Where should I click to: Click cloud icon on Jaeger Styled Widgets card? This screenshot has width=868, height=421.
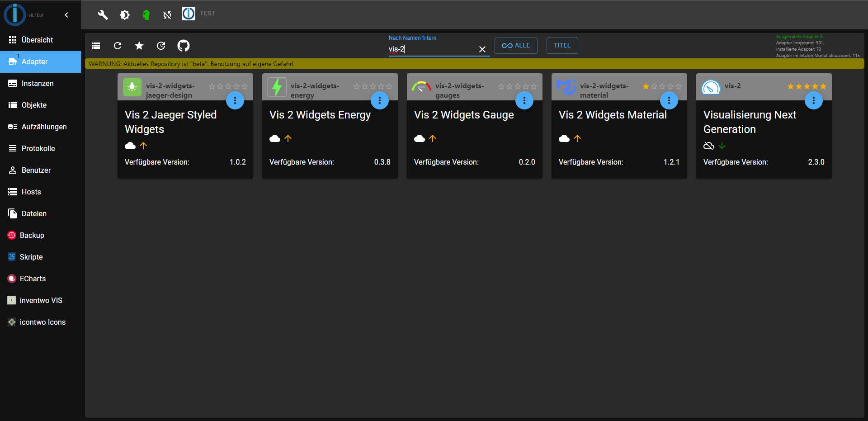click(130, 146)
